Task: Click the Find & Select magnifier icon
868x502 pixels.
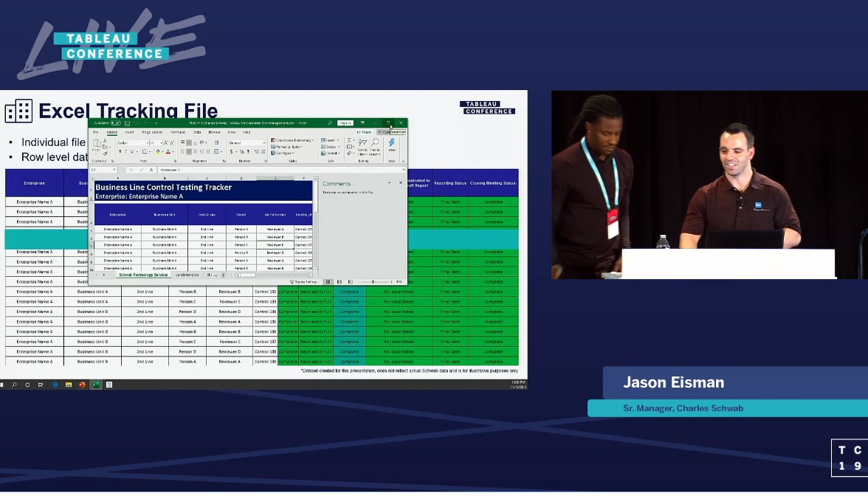Action: coord(375,142)
